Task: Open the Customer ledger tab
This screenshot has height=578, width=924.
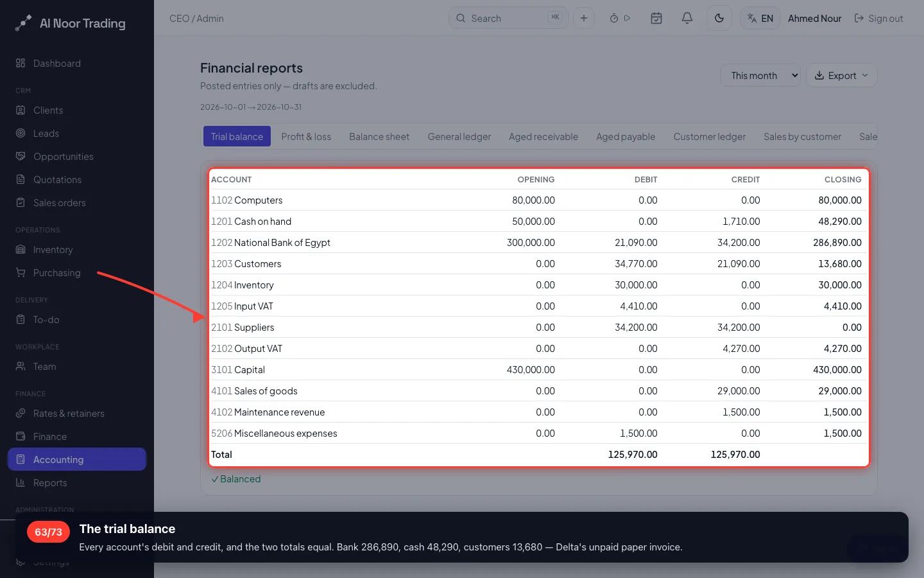Action: coord(710,136)
